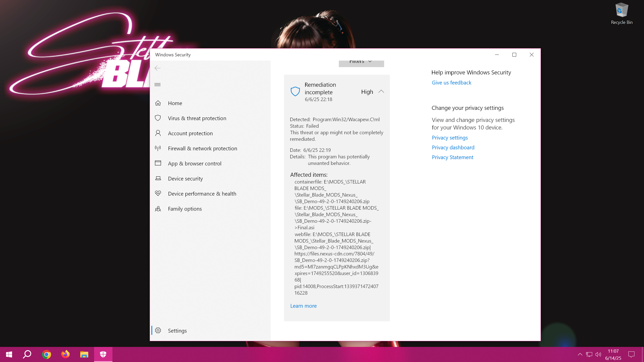The image size is (644, 362).
Task: Click the Family options people icon
Action: (x=158, y=209)
